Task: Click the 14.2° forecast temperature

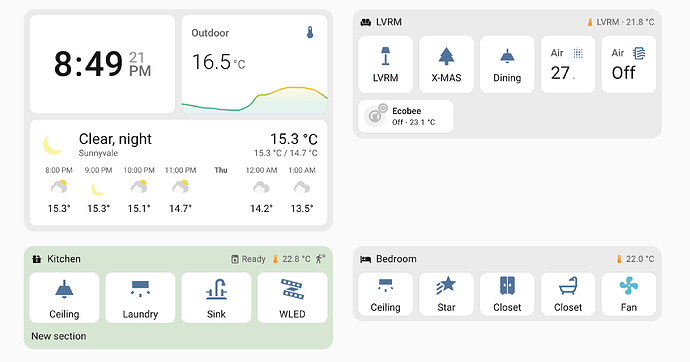Action: point(261,208)
